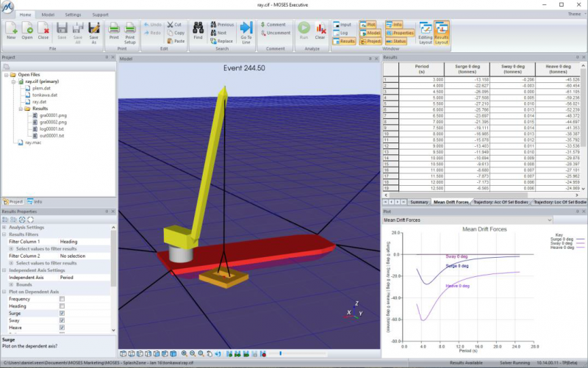This screenshot has height=368, width=588.
Task: Select gra00001.png in the Results folder
Action: (x=53, y=115)
